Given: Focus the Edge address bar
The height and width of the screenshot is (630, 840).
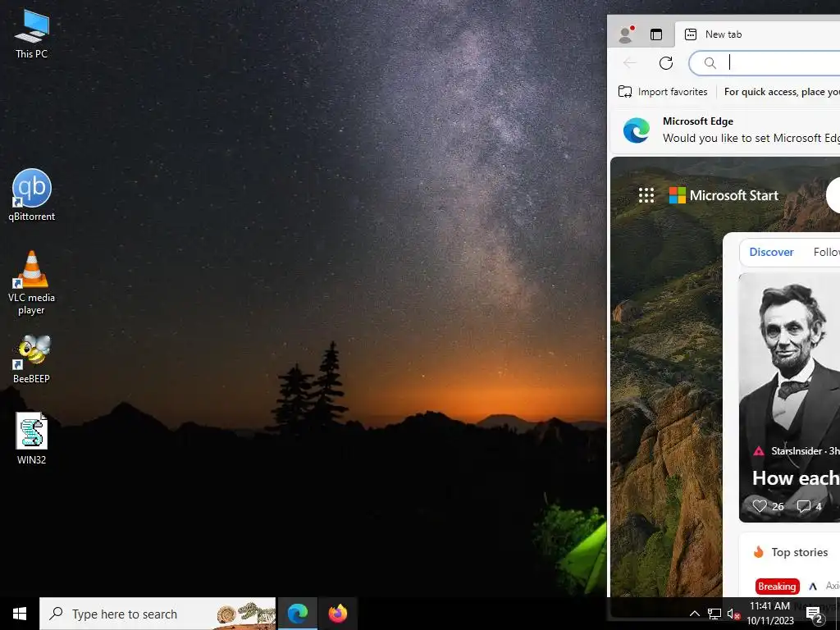Looking at the screenshot, I should pos(765,62).
